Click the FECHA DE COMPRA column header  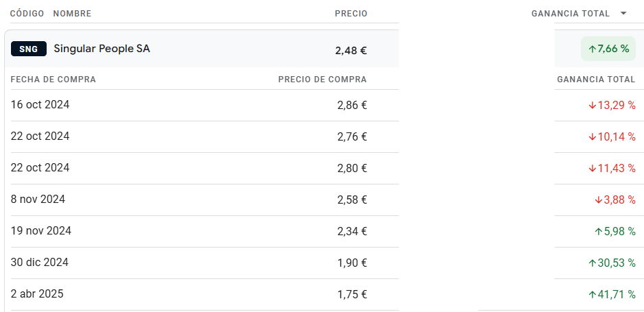click(53, 80)
